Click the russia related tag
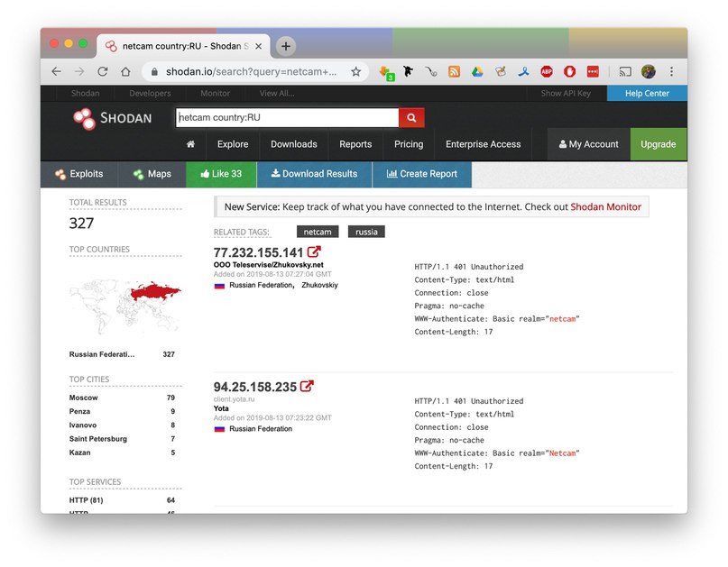 (x=366, y=232)
